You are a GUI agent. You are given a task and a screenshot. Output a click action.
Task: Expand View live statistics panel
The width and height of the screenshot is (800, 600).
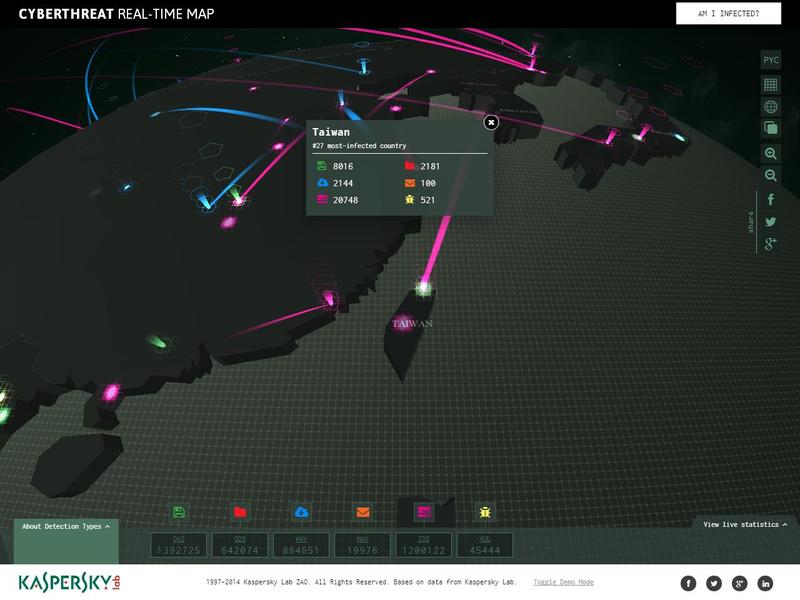pyautogui.click(x=744, y=524)
